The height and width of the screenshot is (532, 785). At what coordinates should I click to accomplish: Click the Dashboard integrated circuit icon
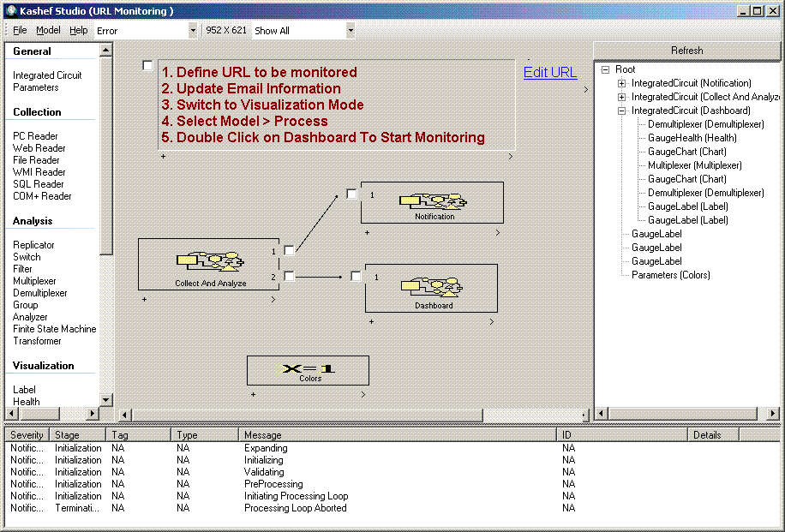pos(433,286)
